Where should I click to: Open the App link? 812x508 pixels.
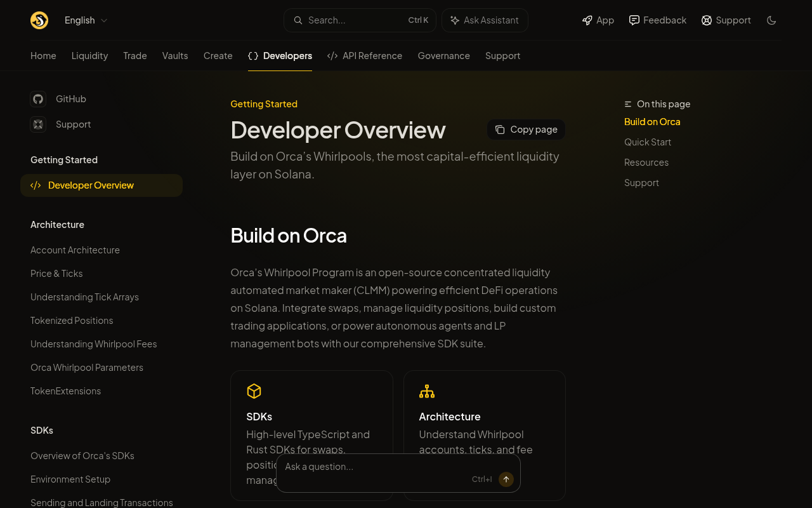598,20
